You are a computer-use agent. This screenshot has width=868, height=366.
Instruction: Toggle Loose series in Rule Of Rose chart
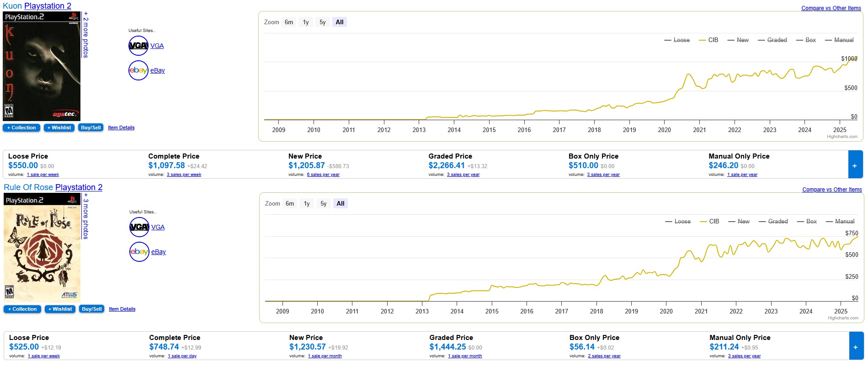tap(678, 222)
